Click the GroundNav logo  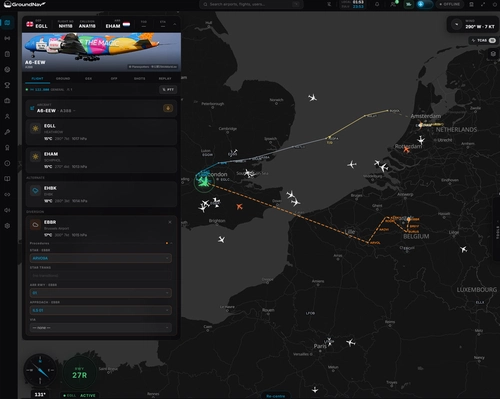click(25, 4)
